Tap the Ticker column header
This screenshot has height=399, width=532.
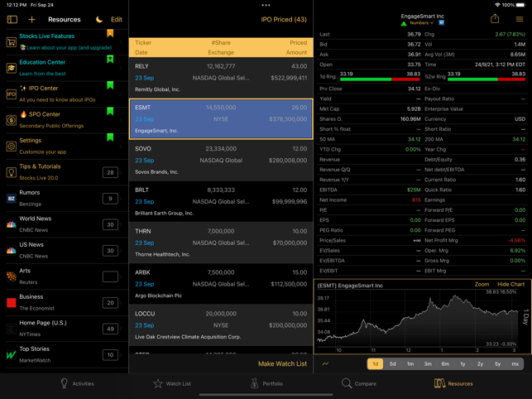tap(143, 43)
